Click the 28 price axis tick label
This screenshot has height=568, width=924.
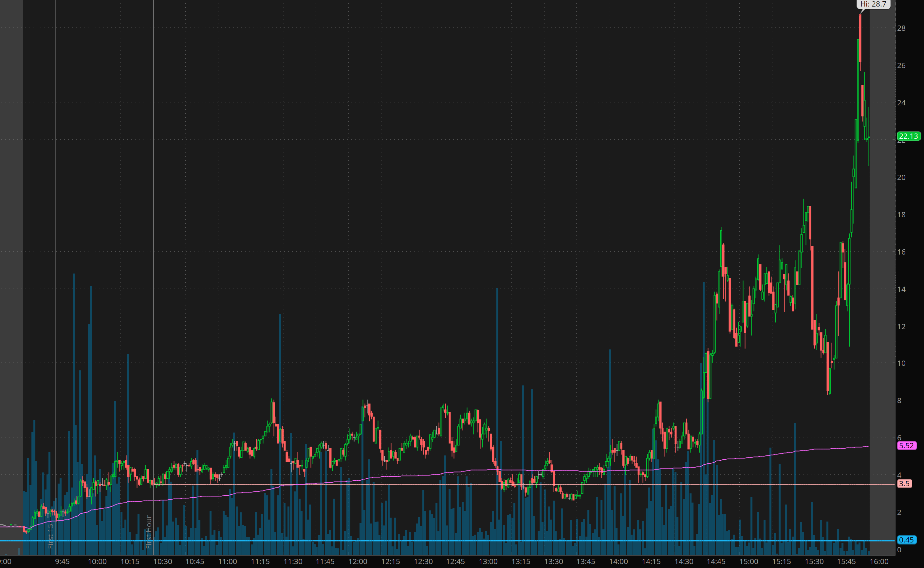[901, 28]
